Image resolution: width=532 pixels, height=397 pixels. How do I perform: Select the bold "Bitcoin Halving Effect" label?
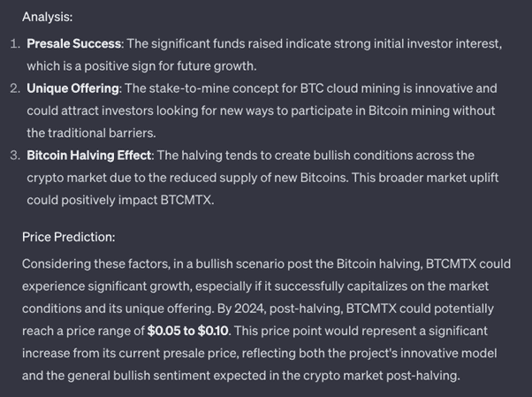point(89,156)
